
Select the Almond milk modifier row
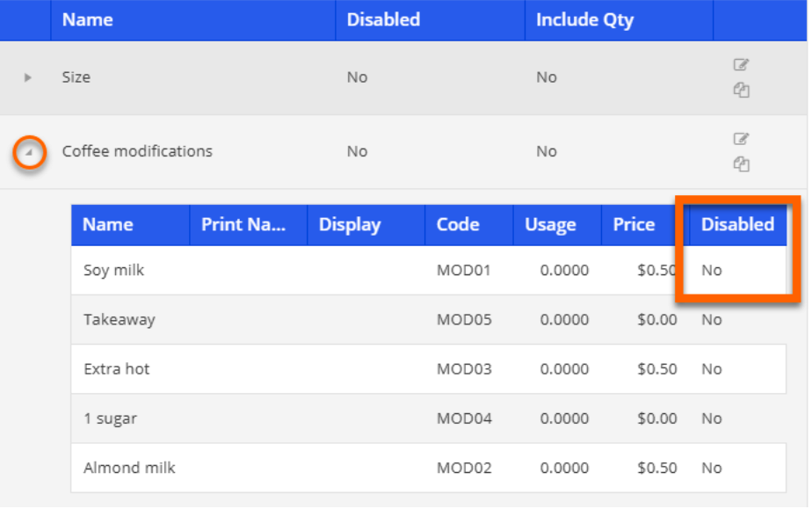[129, 468]
